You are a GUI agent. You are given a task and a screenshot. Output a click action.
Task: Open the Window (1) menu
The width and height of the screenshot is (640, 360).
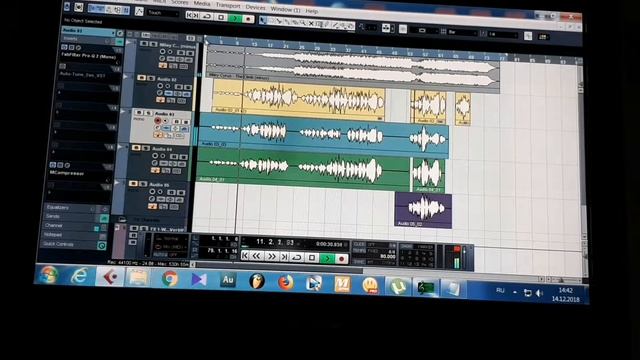pyautogui.click(x=285, y=9)
